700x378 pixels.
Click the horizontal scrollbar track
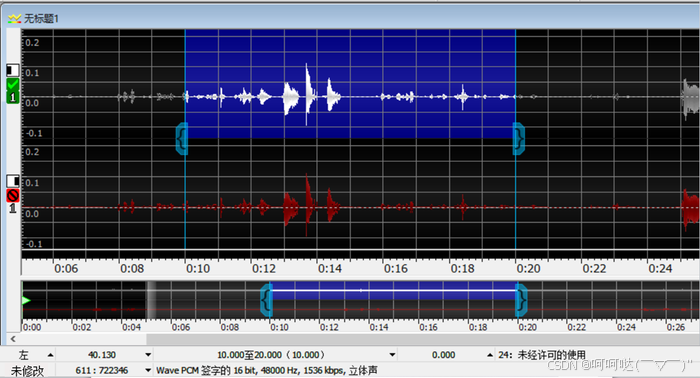click(x=422, y=339)
